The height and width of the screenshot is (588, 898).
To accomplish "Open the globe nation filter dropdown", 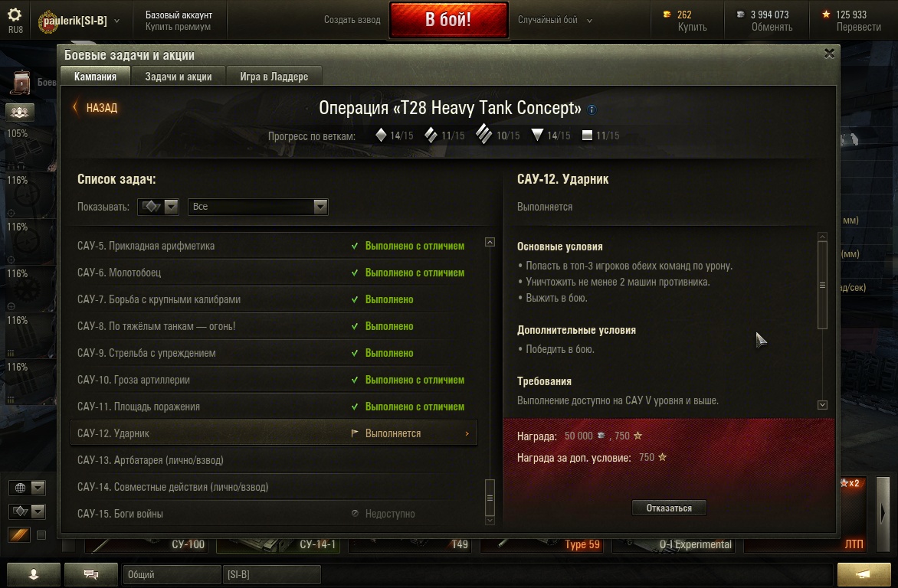I will [x=26, y=488].
